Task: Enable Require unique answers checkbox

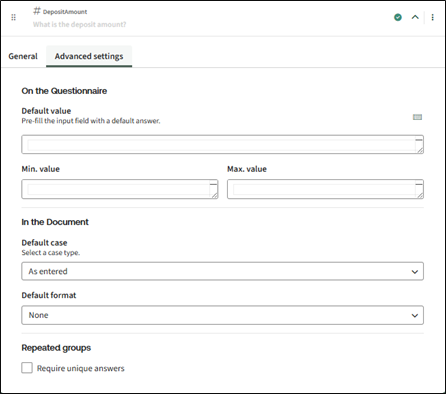Action: (27, 368)
